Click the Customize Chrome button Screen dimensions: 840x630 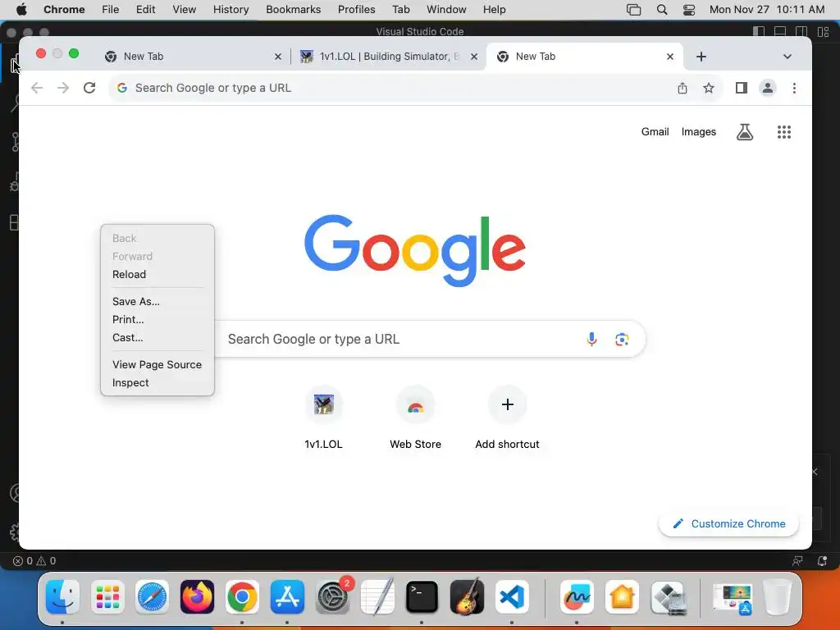[728, 524]
